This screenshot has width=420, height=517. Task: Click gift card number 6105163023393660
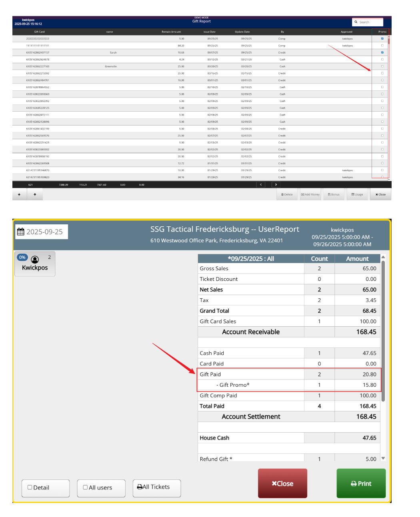[x=38, y=94]
